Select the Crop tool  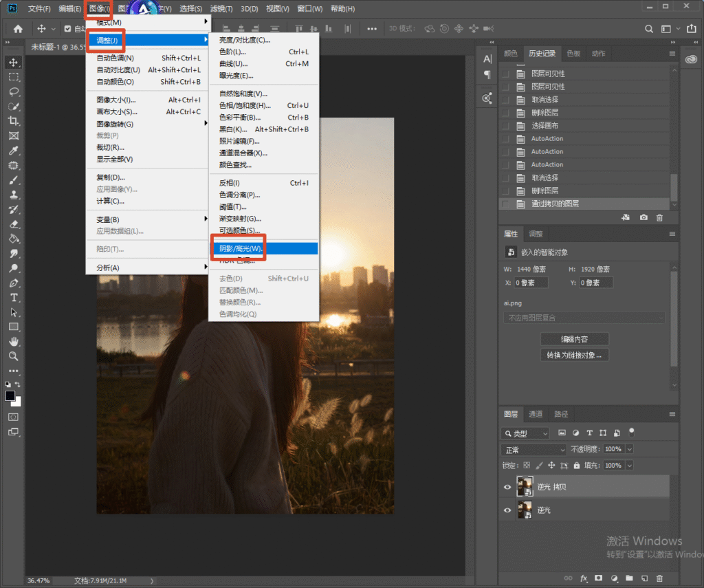(x=14, y=121)
